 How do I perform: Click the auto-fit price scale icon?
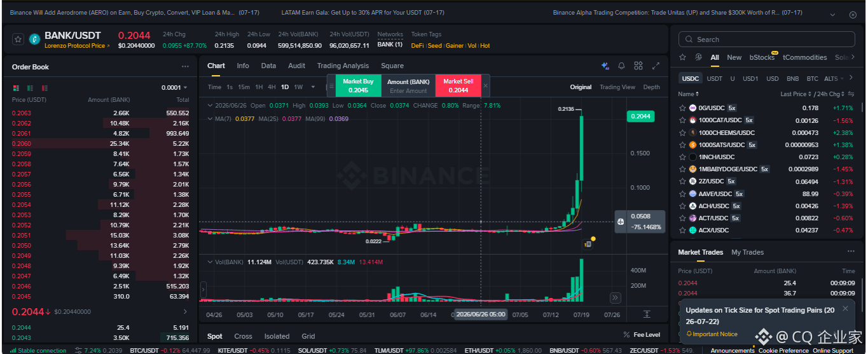pos(647,314)
